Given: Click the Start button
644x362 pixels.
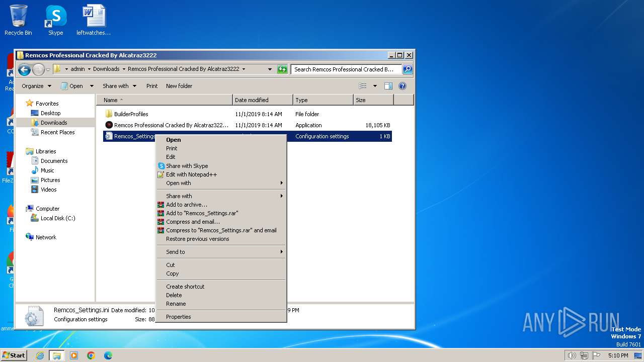Looking at the screenshot, I should coord(14,355).
